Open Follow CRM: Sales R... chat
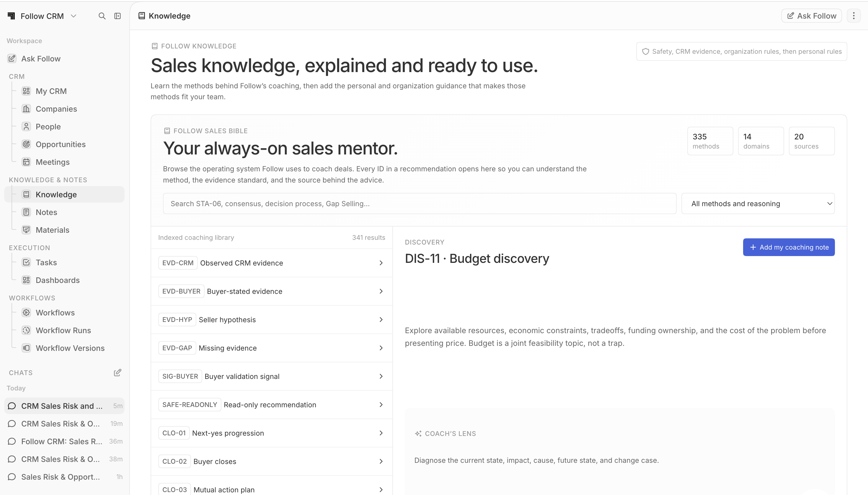 pos(65,441)
